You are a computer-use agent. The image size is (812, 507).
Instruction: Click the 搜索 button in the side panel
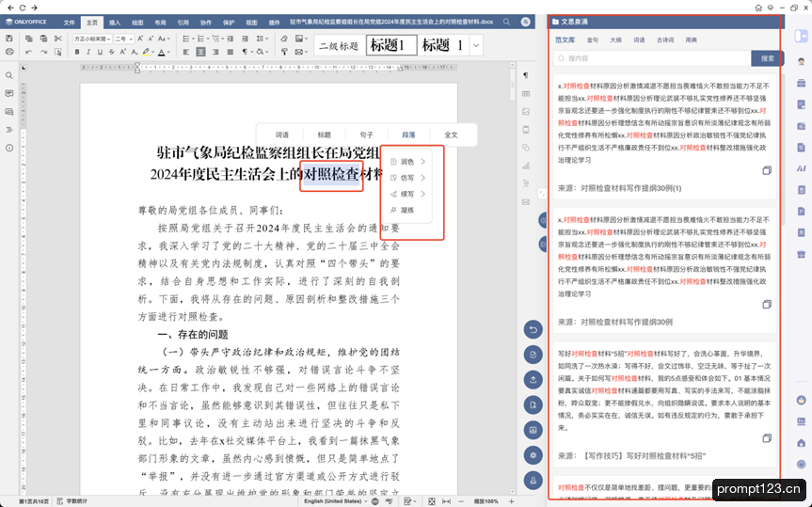(x=767, y=58)
